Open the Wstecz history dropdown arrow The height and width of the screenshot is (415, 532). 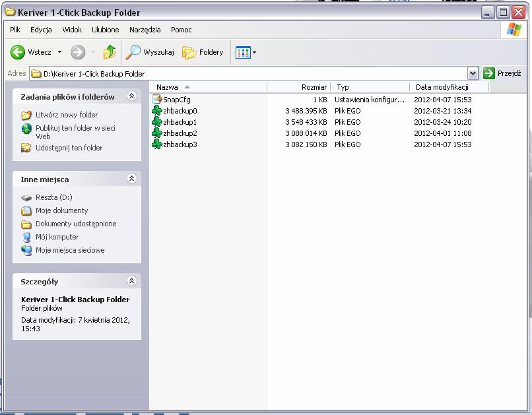pos(59,52)
